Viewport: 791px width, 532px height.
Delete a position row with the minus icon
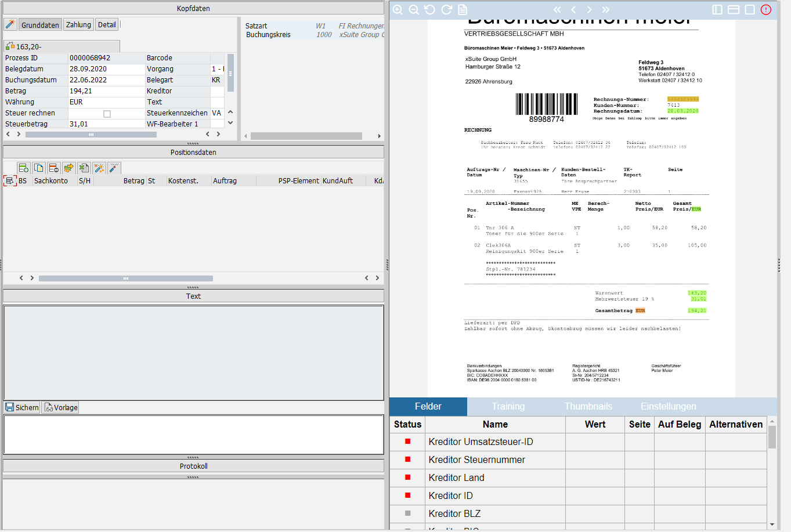click(x=54, y=167)
